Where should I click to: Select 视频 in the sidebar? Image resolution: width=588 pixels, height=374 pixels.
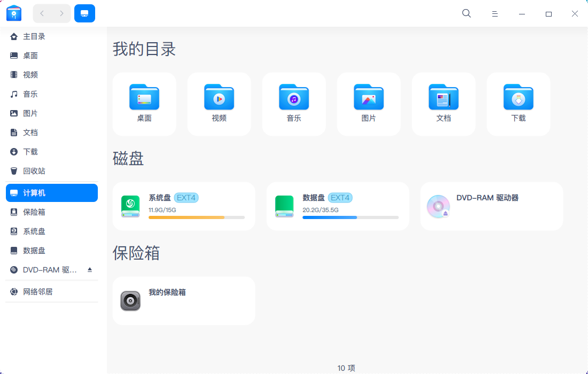[52, 75]
